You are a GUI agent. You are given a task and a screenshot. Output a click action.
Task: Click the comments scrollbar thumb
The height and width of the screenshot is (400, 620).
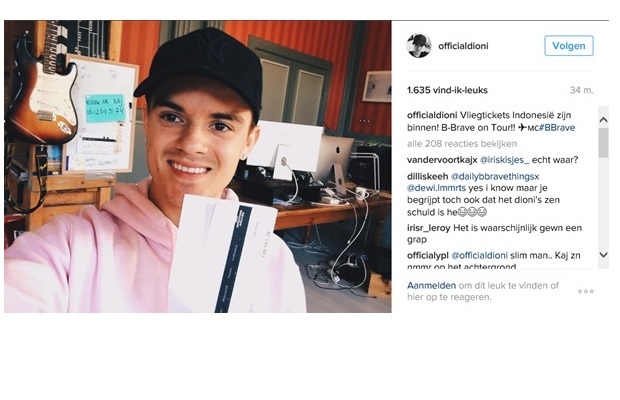click(x=603, y=143)
